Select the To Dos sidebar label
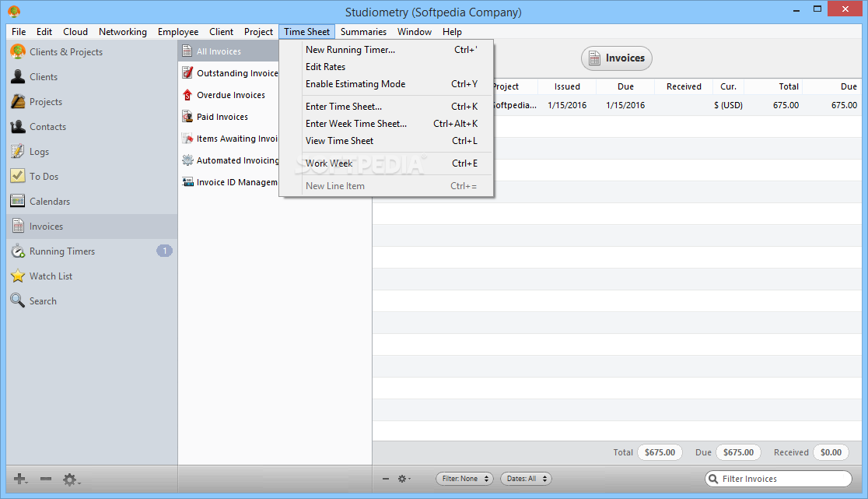This screenshot has width=868, height=499. coord(44,176)
